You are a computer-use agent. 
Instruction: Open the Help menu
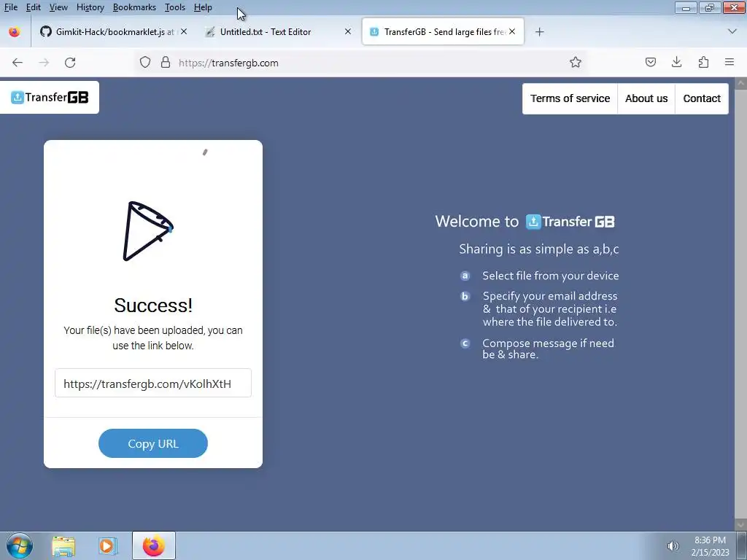(203, 7)
